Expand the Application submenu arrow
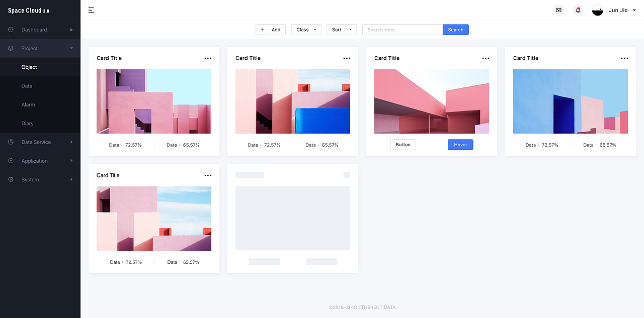 click(71, 161)
